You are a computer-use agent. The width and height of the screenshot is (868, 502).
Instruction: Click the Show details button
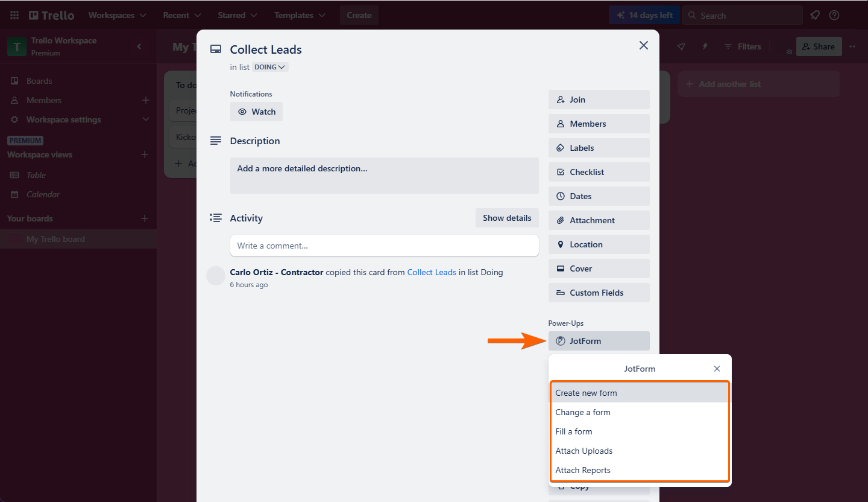pos(507,218)
